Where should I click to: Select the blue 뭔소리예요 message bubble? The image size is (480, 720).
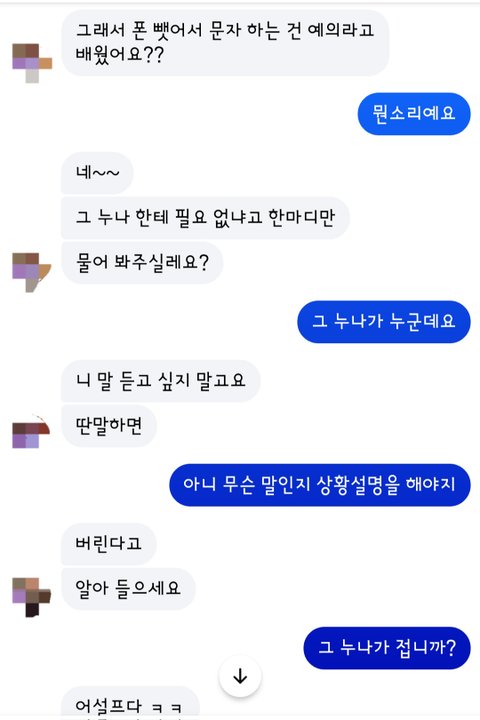click(x=414, y=113)
